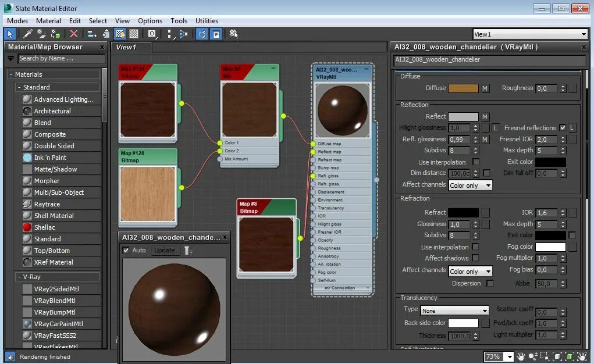Click Lay Out All vertical icon
594x364 pixels.
[x=170, y=34]
